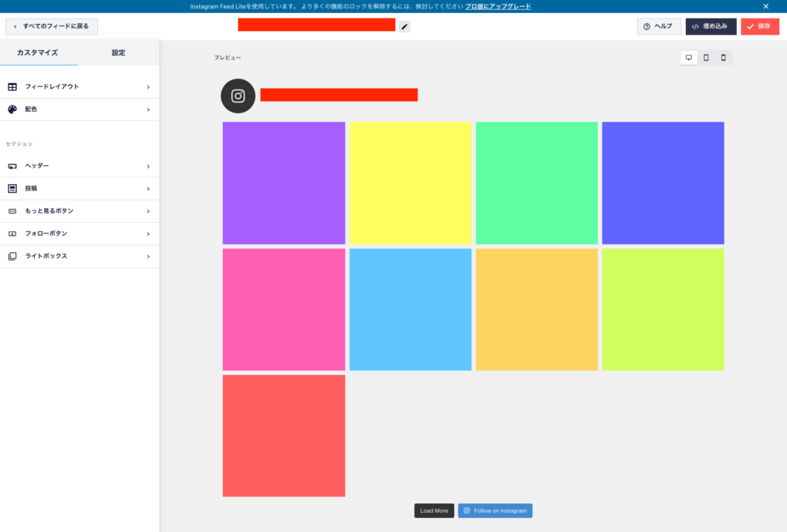
Task: Switch preview to mobile phone view
Action: click(x=722, y=56)
